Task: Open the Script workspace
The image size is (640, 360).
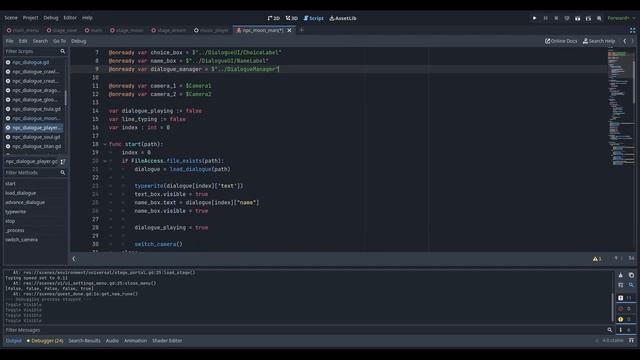Action: click(x=313, y=18)
